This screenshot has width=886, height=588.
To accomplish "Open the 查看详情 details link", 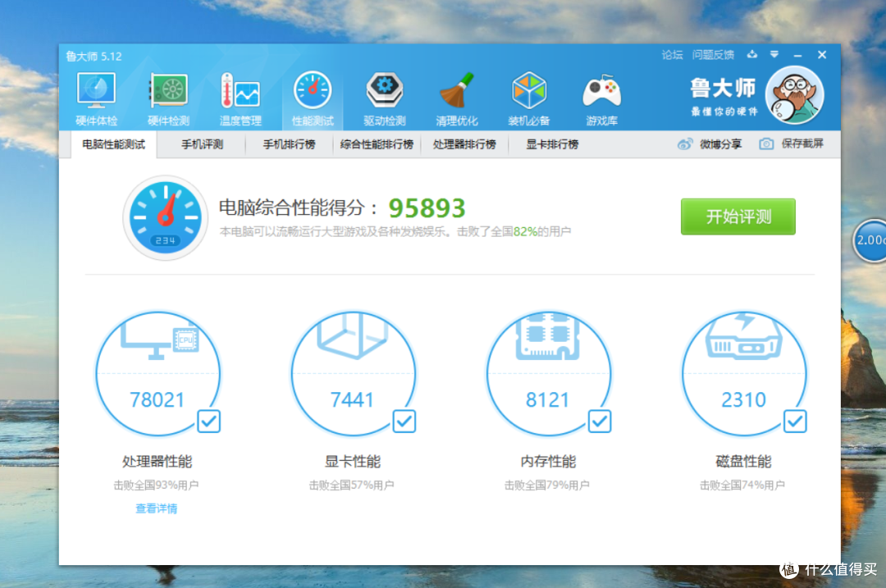I will (x=157, y=508).
